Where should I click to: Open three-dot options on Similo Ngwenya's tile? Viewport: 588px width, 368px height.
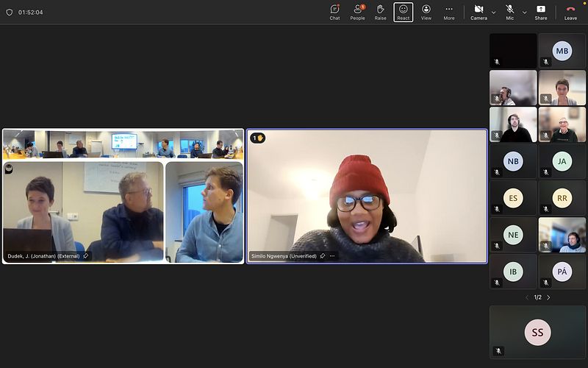tap(332, 256)
